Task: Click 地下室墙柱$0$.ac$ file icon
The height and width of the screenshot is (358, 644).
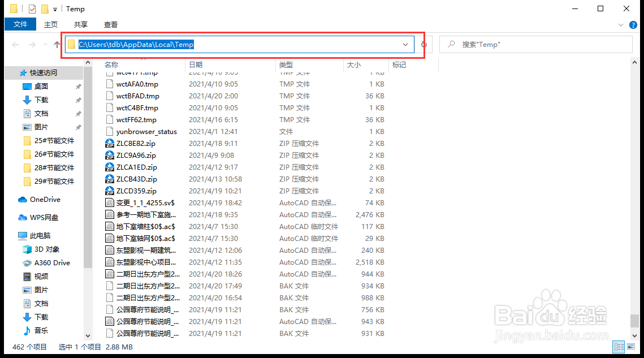Action: tap(110, 226)
